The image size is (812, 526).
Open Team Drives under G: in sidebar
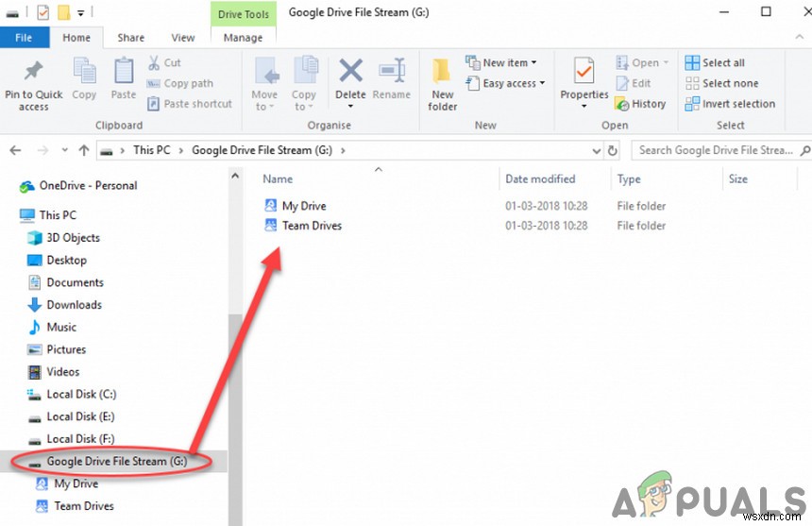(75, 506)
